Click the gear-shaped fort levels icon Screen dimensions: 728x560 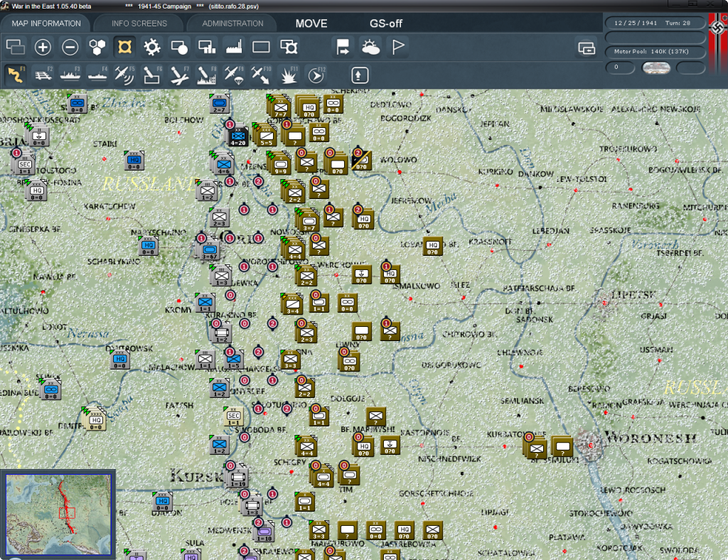[x=152, y=47]
